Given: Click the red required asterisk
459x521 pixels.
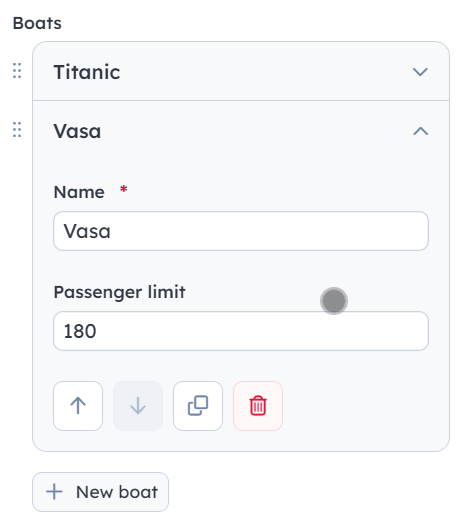Looking at the screenshot, I should (124, 189).
